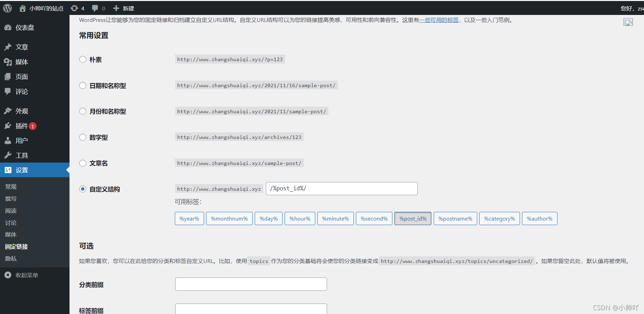
Task: Click the updates icon showing 4
Action: [x=74, y=8]
